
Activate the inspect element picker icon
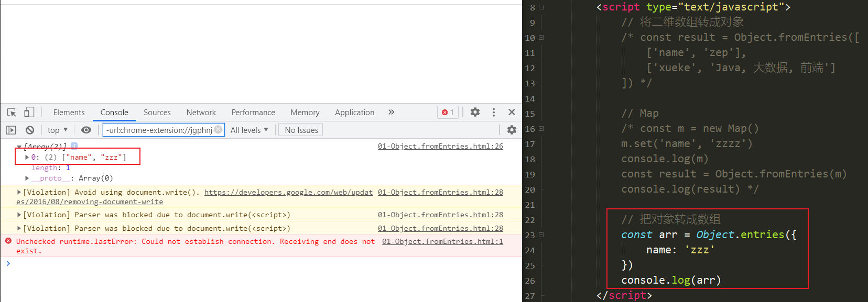pyautogui.click(x=12, y=113)
